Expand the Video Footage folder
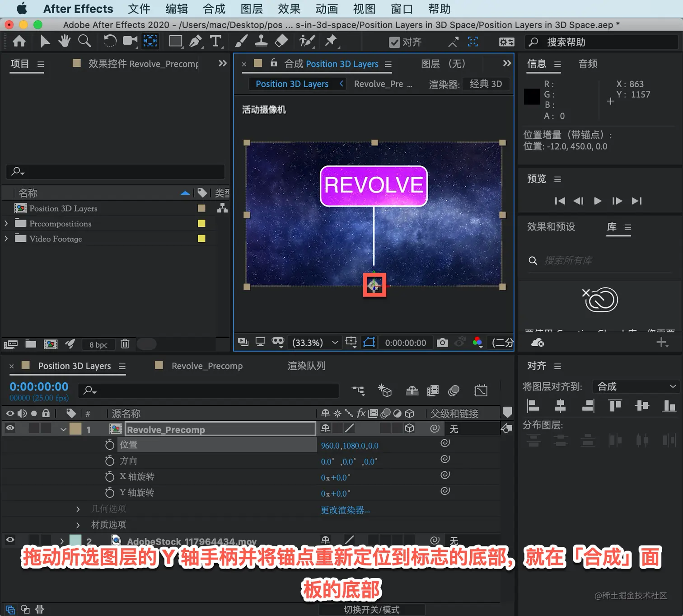The image size is (683, 616). (6, 238)
